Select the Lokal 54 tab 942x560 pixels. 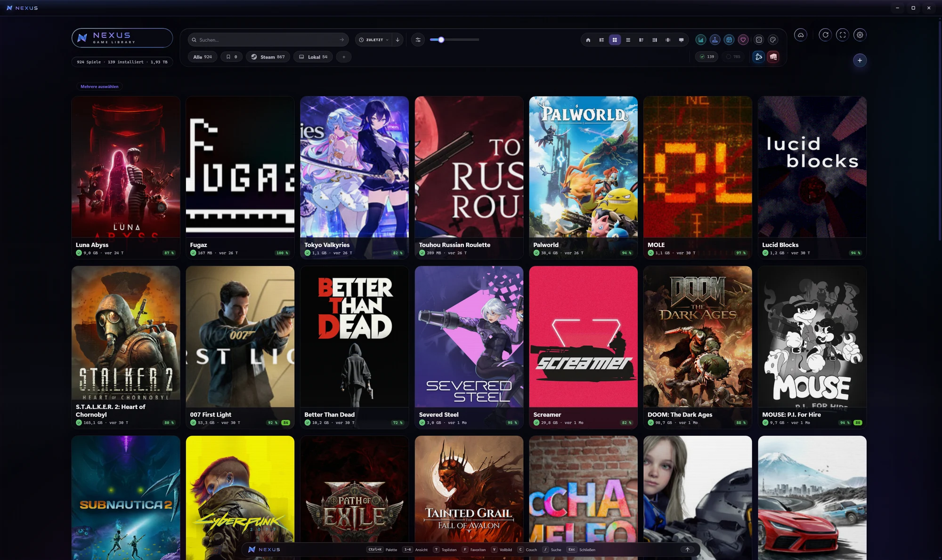pyautogui.click(x=313, y=57)
